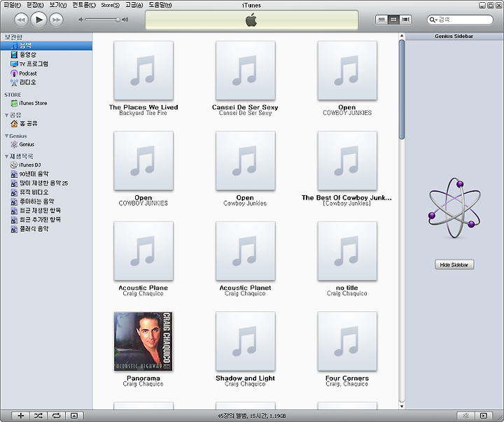Select 홈 공유 home sharing
The image size is (504, 422).
[46, 123]
